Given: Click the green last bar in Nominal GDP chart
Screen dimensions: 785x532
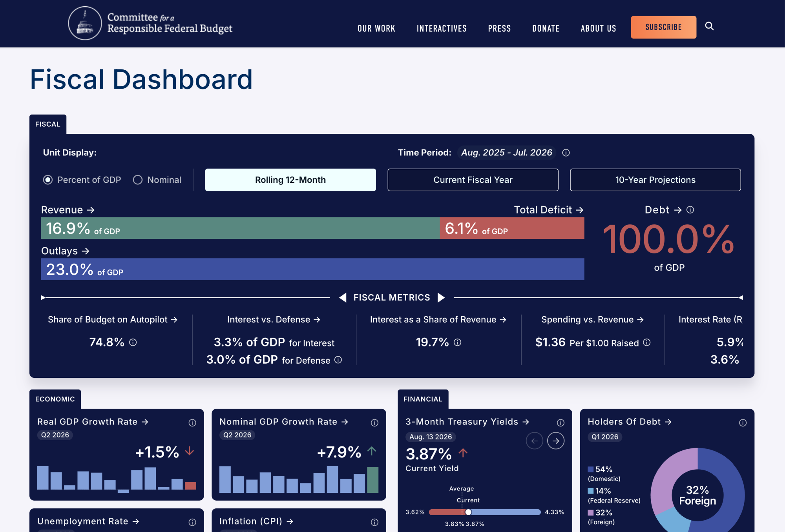Looking at the screenshot, I should (372, 480).
